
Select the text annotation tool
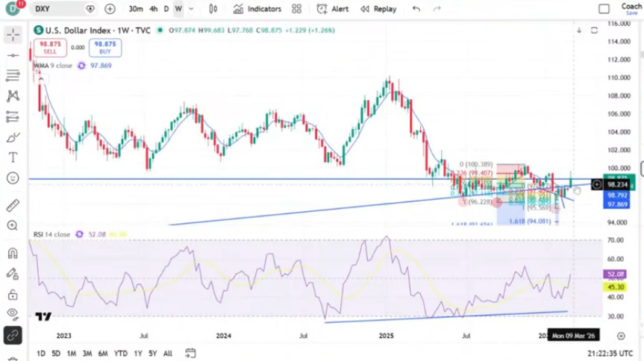pyautogui.click(x=13, y=157)
